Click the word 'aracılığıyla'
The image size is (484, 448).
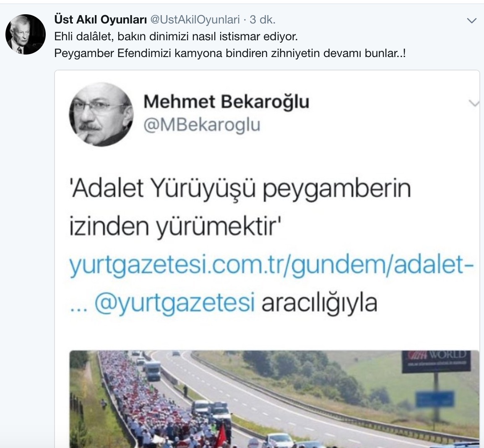coord(320,303)
